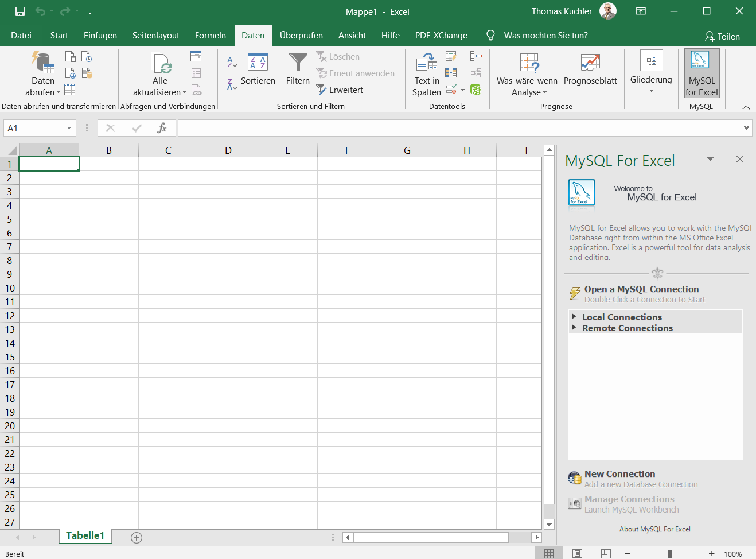Screen dimensions: 756x559
Task: Click the Teilen share button
Action: pyautogui.click(x=722, y=36)
